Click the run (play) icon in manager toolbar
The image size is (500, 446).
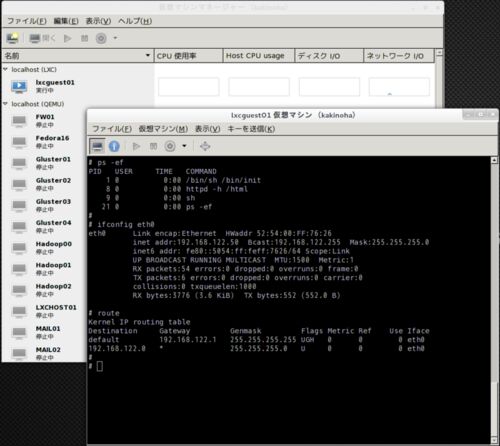pyautogui.click(x=68, y=38)
